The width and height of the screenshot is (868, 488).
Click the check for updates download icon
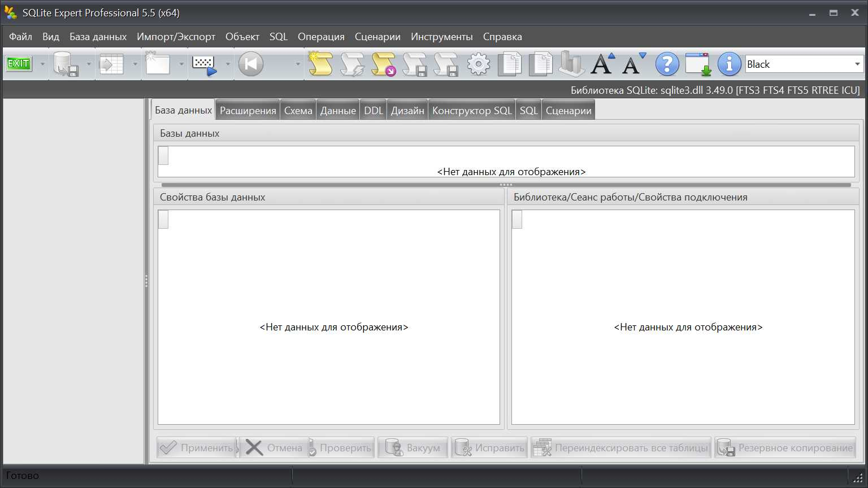[698, 64]
